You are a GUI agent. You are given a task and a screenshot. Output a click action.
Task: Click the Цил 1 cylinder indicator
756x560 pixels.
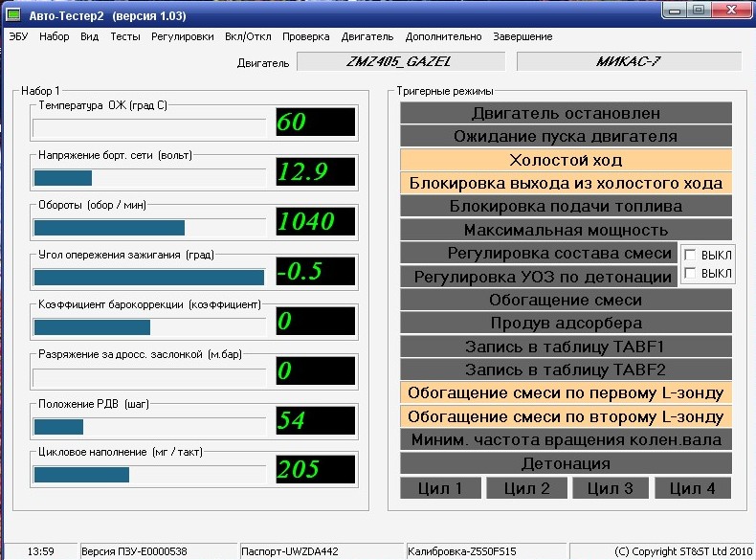click(x=440, y=488)
